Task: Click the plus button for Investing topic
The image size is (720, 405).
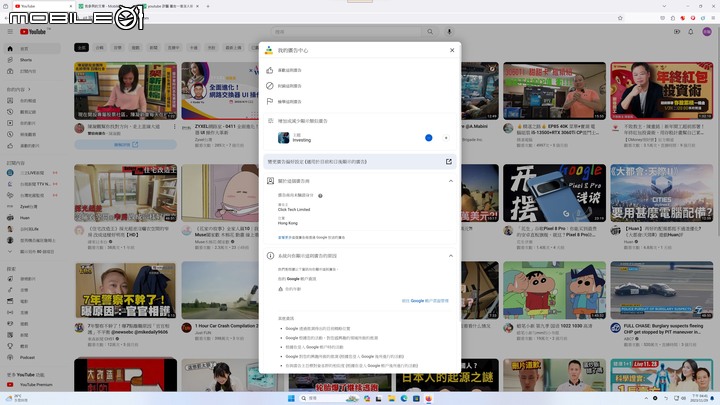Action: coord(446,138)
